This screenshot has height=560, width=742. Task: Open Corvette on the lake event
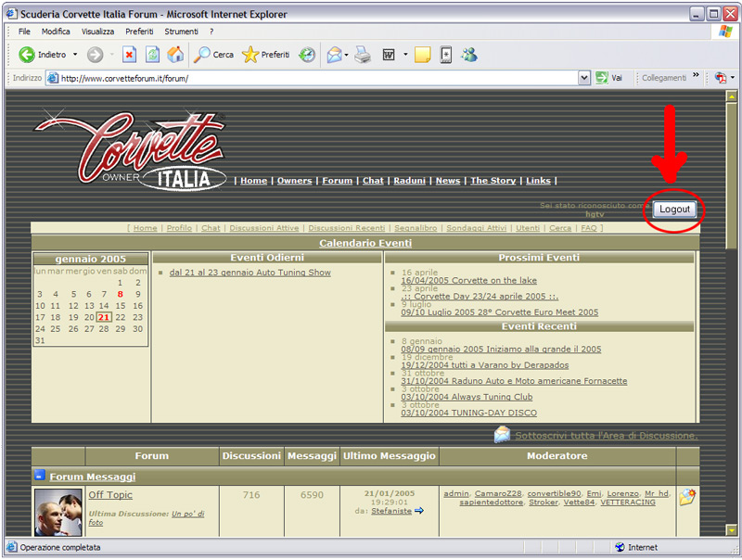pos(469,281)
